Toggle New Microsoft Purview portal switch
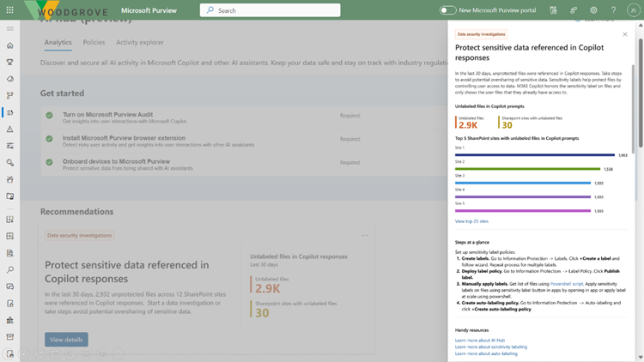Viewport: 644px width, 362px height. pyautogui.click(x=448, y=10)
